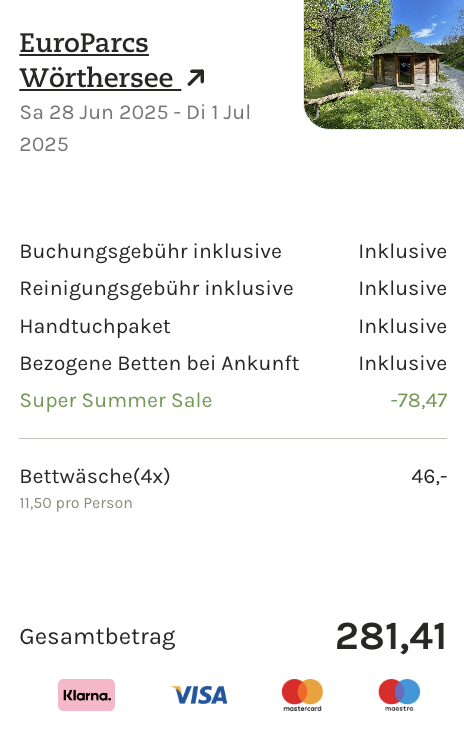Click the Gesamtbetrag label
This screenshot has height=730, width=464.
(x=97, y=637)
